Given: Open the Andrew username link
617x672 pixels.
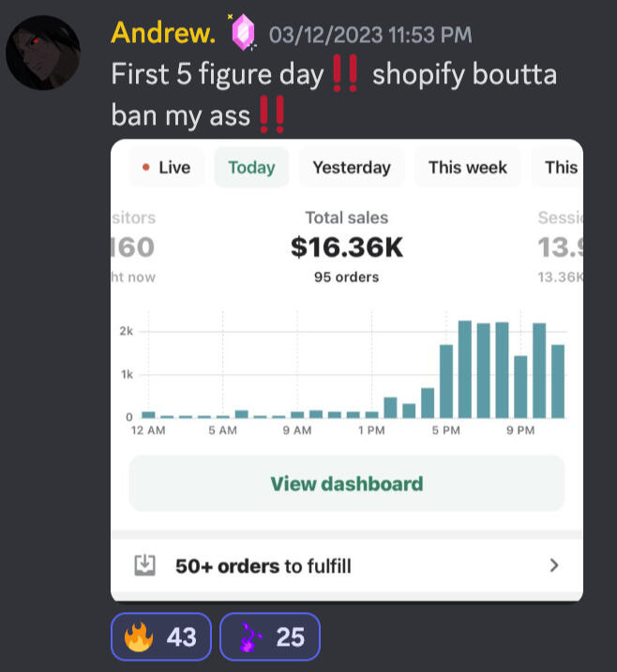Looking at the screenshot, I should pos(163,34).
